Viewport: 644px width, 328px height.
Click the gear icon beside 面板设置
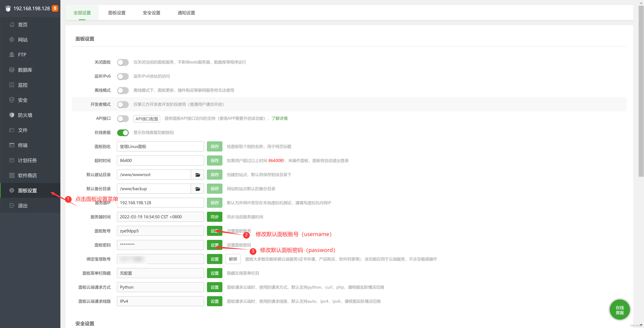(x=12, y=190)
